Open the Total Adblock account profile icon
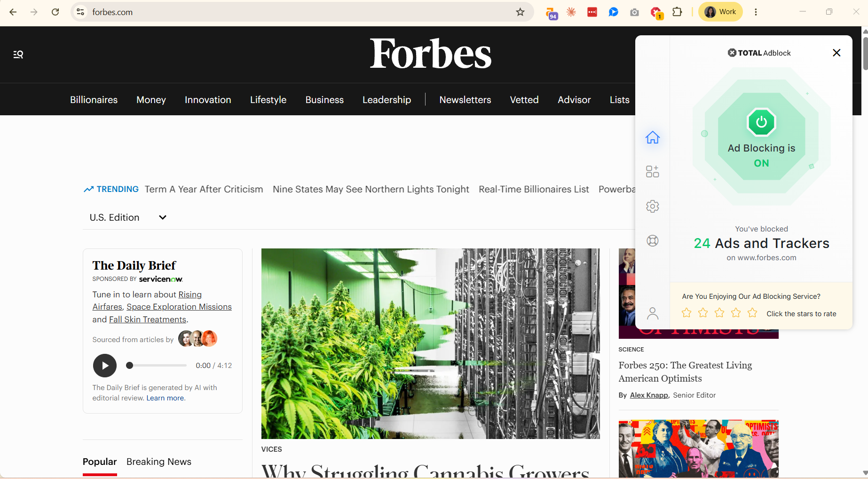Viewport: 868px width, 479px height. click(x=652, y=313)
